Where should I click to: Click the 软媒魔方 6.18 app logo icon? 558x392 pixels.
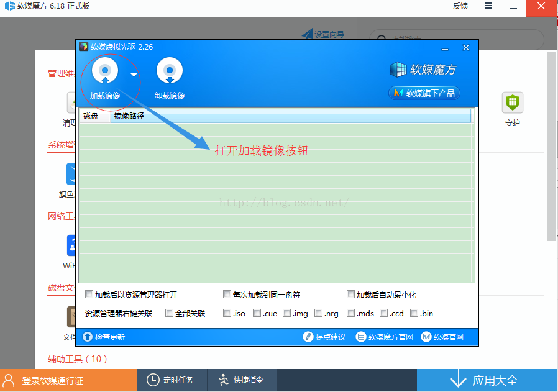click(9, 6)
